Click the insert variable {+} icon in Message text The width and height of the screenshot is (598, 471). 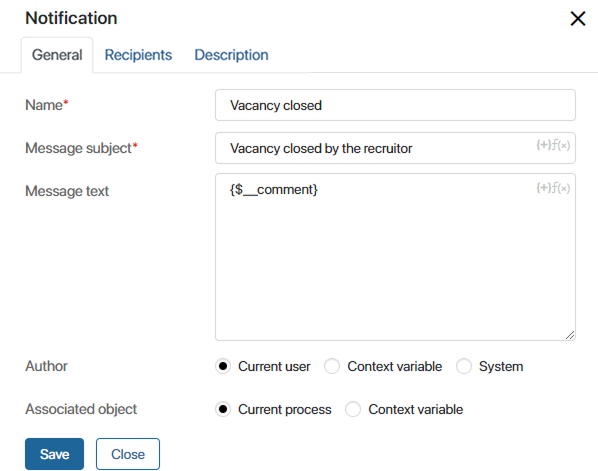pos(543,188)
